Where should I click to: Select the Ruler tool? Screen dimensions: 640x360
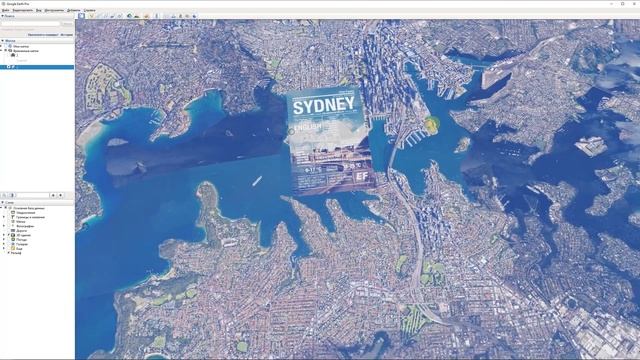(156, 16)
